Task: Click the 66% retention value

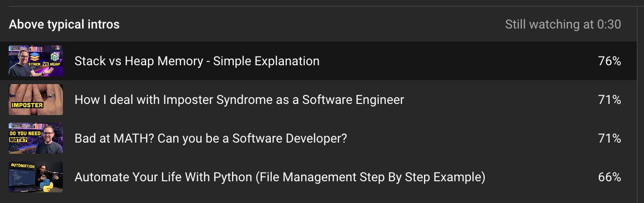Action: [x=609, y=177]
